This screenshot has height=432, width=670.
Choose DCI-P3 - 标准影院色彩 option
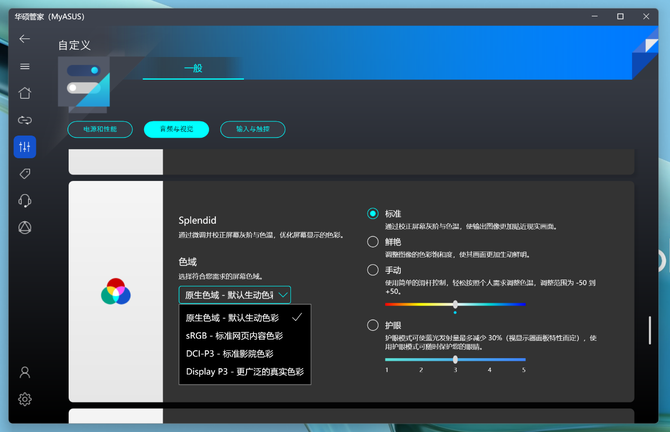244,354
